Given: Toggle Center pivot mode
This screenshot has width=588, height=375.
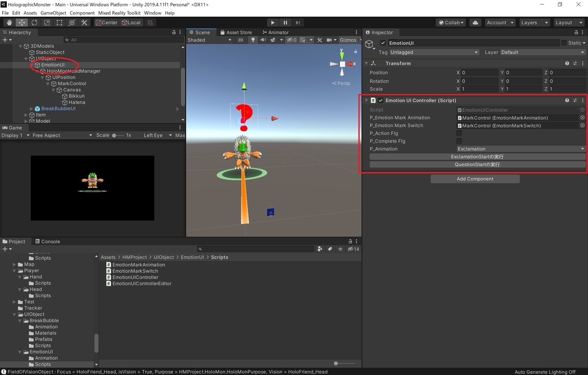Looking at the screenshot, I should [106, 23].
